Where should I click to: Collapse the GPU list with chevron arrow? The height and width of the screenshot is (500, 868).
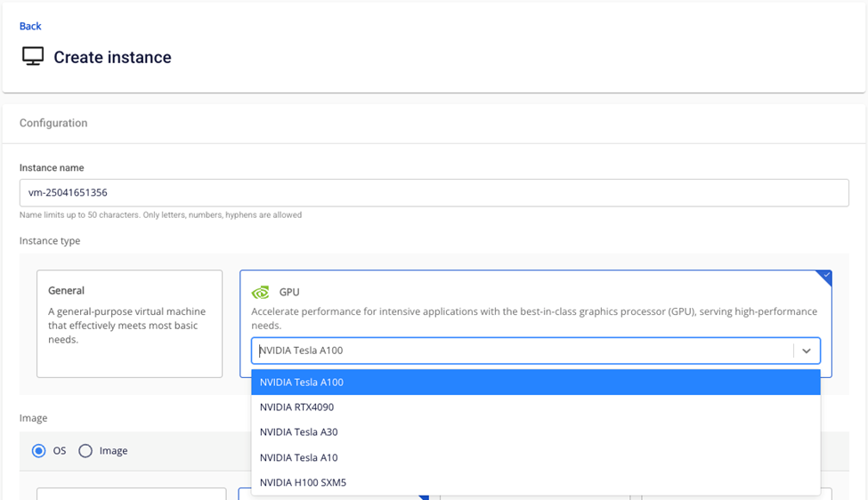point(806,351)
